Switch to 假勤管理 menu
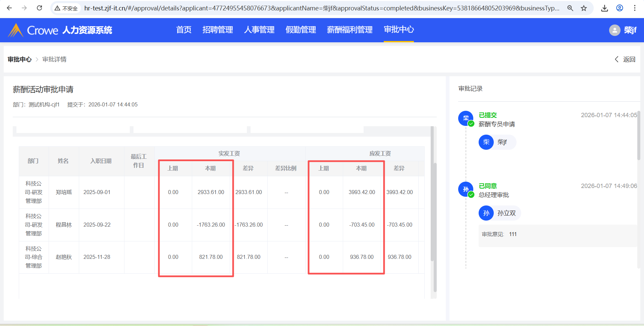 click(301, 30)
